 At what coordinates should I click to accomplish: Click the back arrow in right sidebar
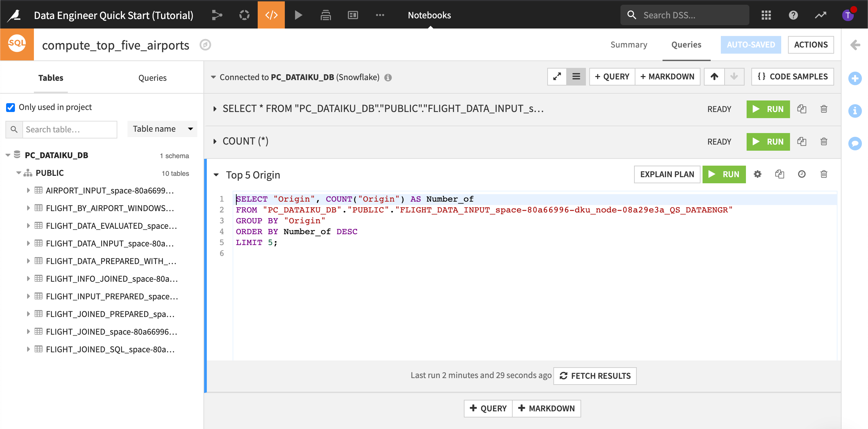click(x=855, y=45)
